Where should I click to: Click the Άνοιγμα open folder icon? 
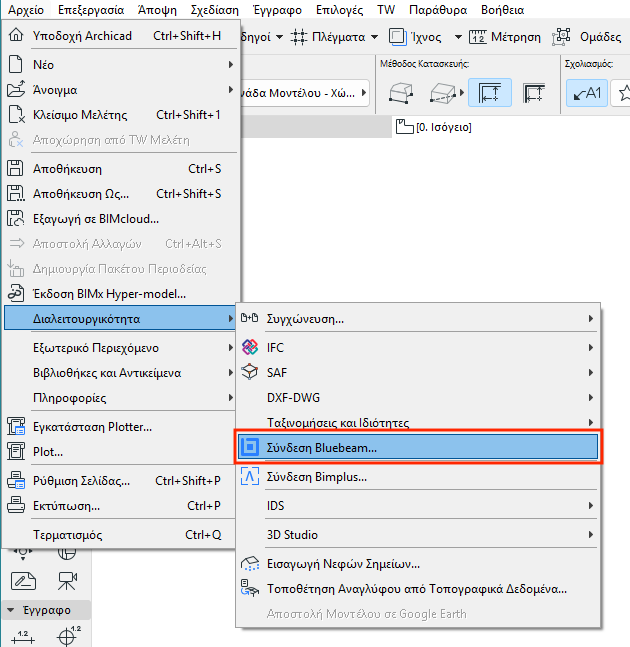click(16, 89)
